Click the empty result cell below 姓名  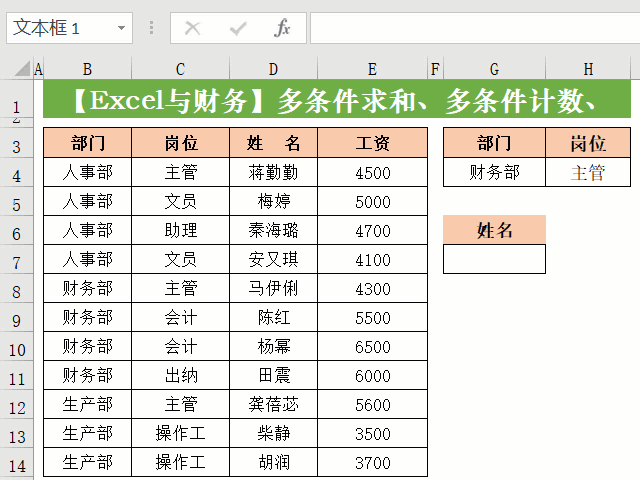494,259
